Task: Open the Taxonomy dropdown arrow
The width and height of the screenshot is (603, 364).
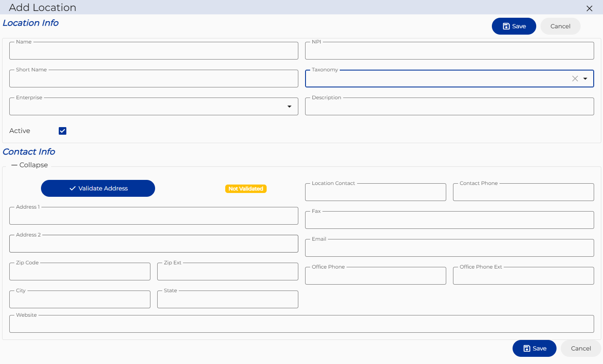Action: point(585,79)
